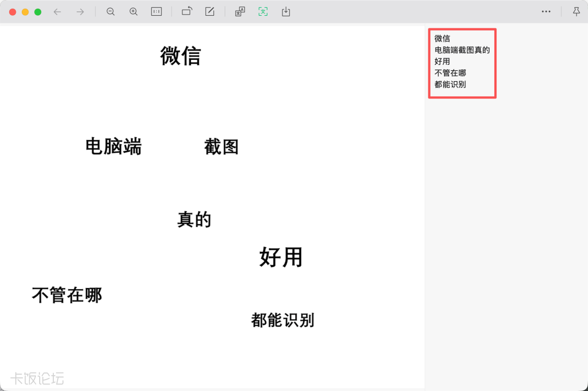Select the recognized line 都能识别 in the panel

[x=450, y=84]
